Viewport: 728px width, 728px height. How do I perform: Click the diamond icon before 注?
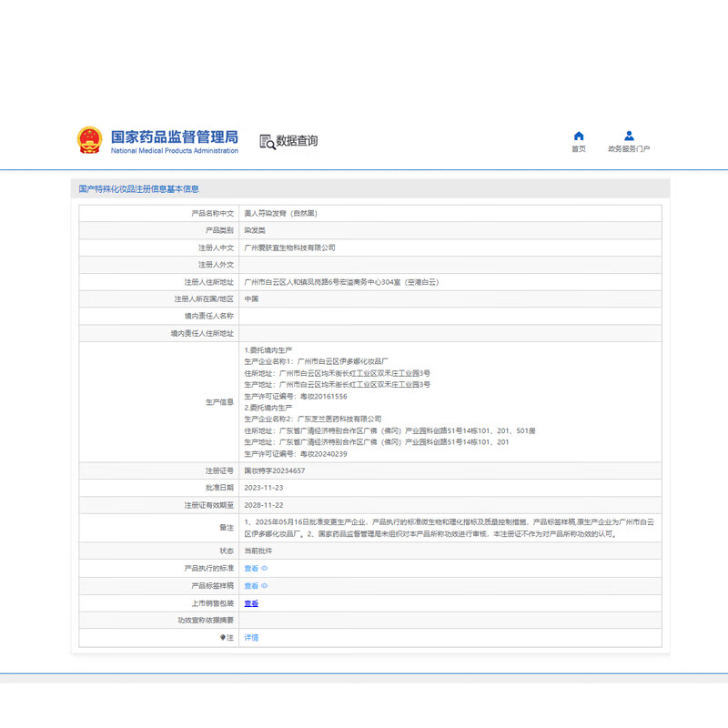coord(222,638)
